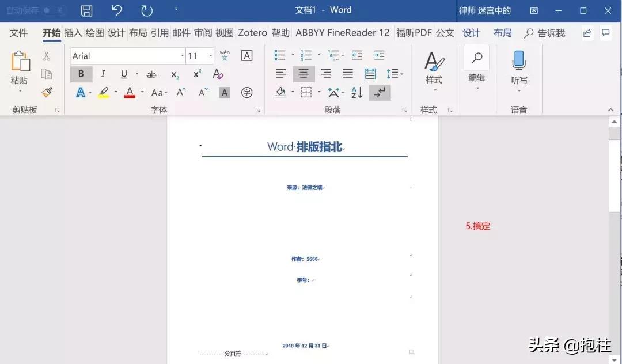This screenshot has width=622, height=364.
Task: Enable italic formatting
Action: pos(103,74)
